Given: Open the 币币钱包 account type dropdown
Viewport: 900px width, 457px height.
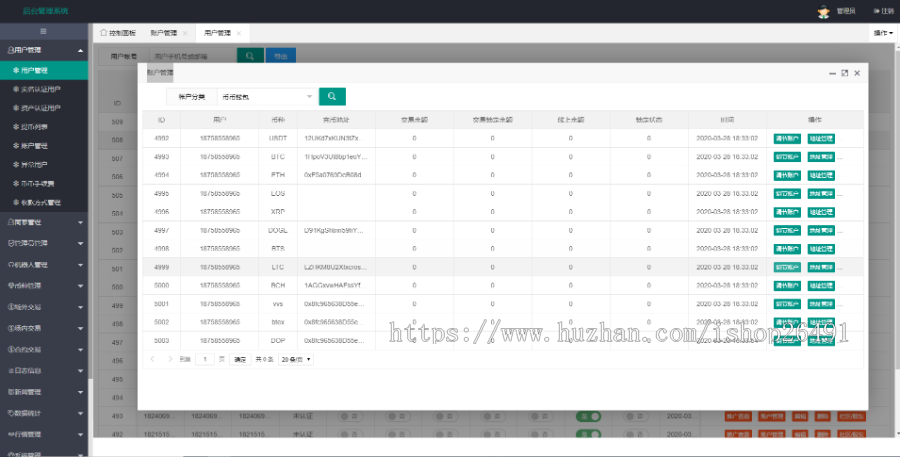Looking at the screenshot, I should click(x=265, y=97).
